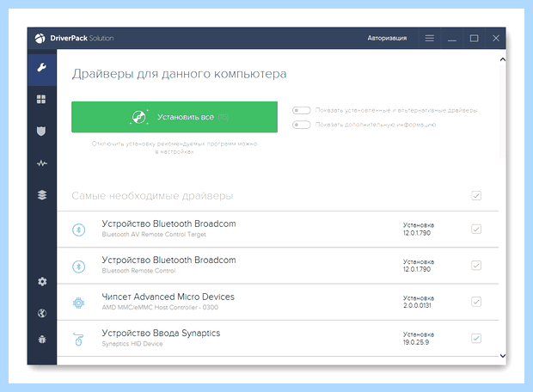Click Bluetooth icon of AV Remote Control row
Image resolution: width=533 pixels, height=392 pixels.
pyautogui.click(x=78, y=230)
